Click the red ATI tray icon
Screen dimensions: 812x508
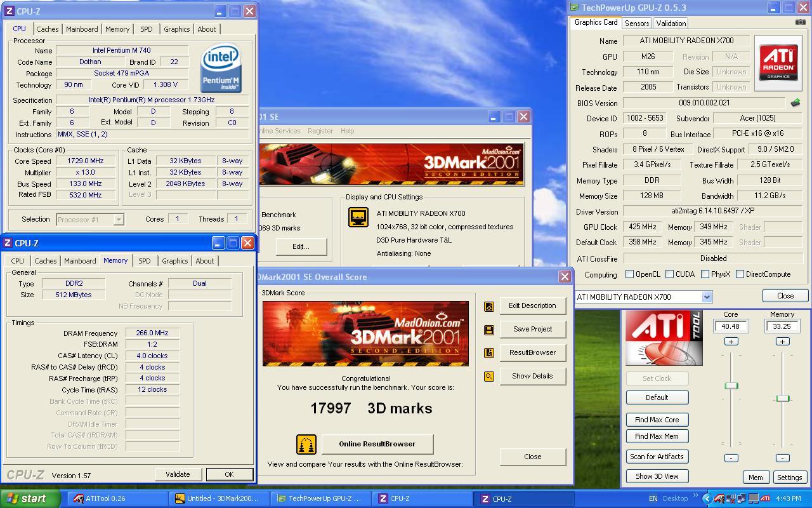765,498
